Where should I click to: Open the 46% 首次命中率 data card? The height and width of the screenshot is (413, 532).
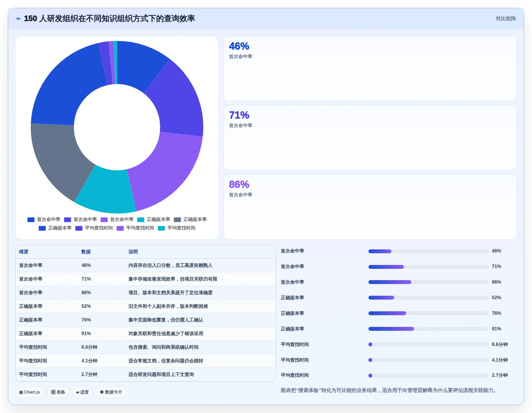click(370, 69)
